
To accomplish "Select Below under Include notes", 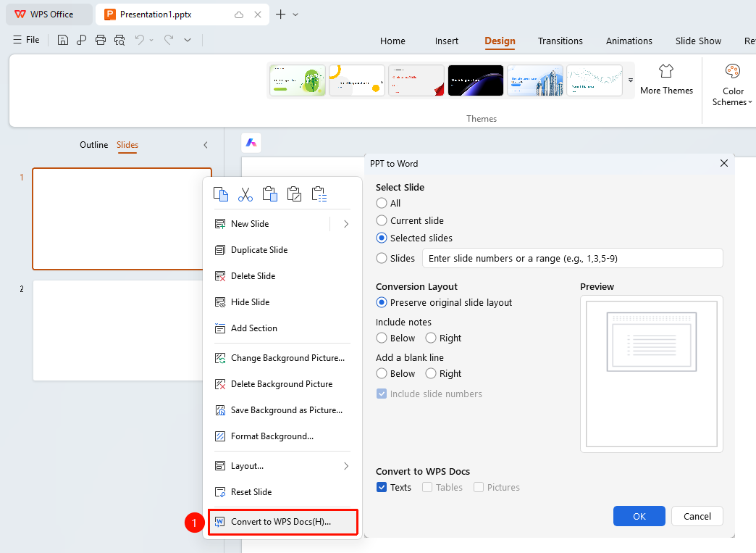I will pos(382,338).
